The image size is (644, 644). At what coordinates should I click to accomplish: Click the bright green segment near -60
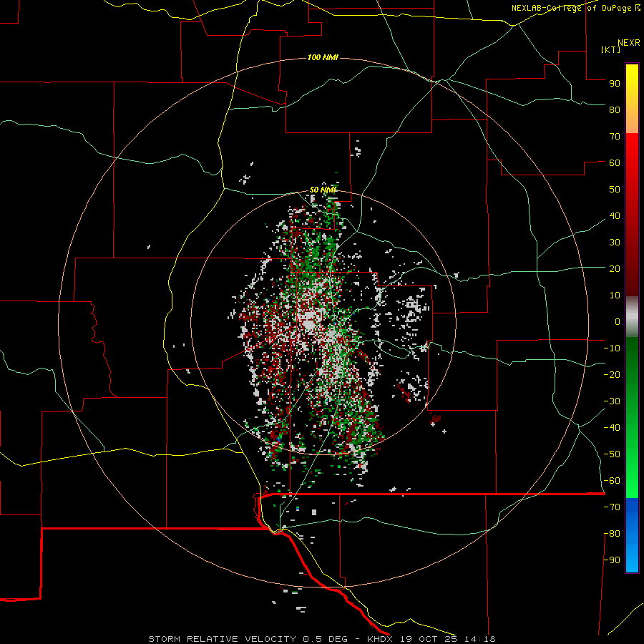pos(632,484)
